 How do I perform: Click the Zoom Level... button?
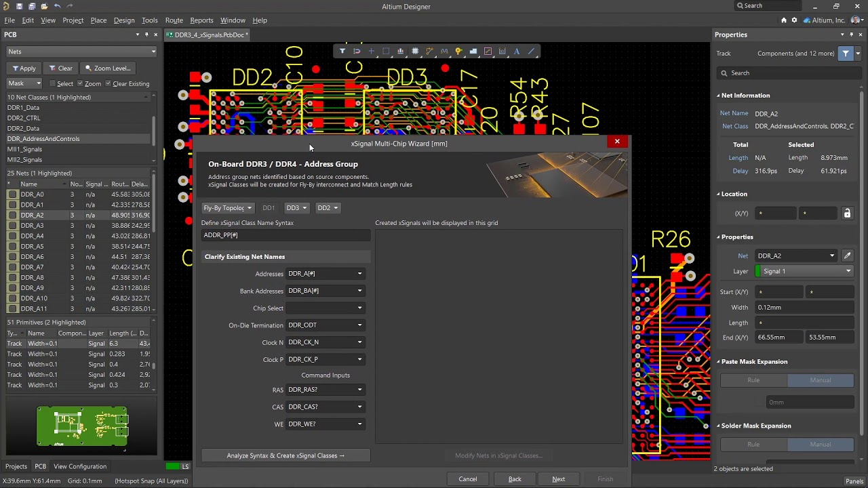coord(108,68)
